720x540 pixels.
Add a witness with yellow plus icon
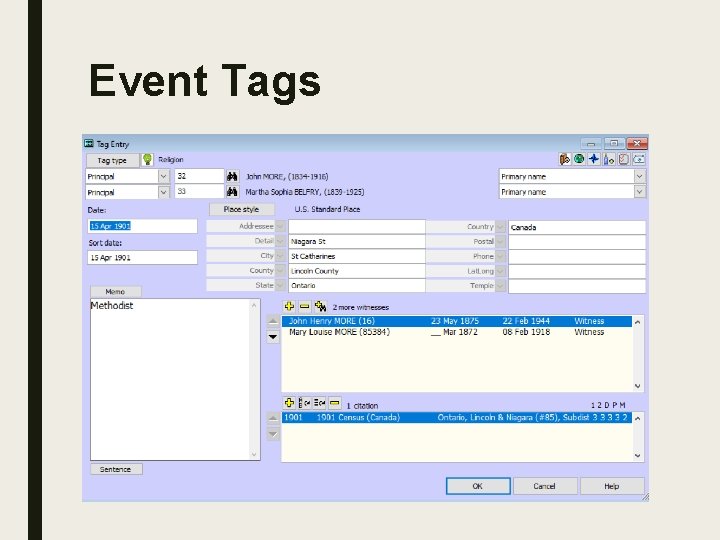[x=289, y=306]
